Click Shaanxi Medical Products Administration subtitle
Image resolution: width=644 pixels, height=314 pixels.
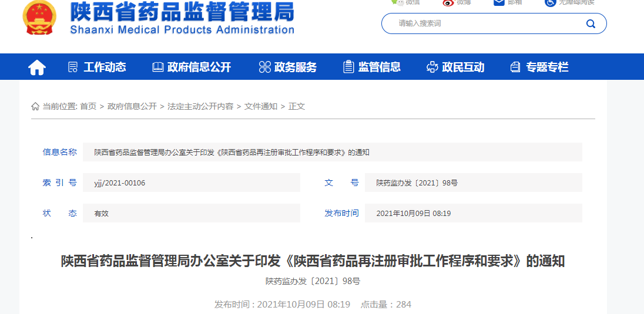coord(182,30)
